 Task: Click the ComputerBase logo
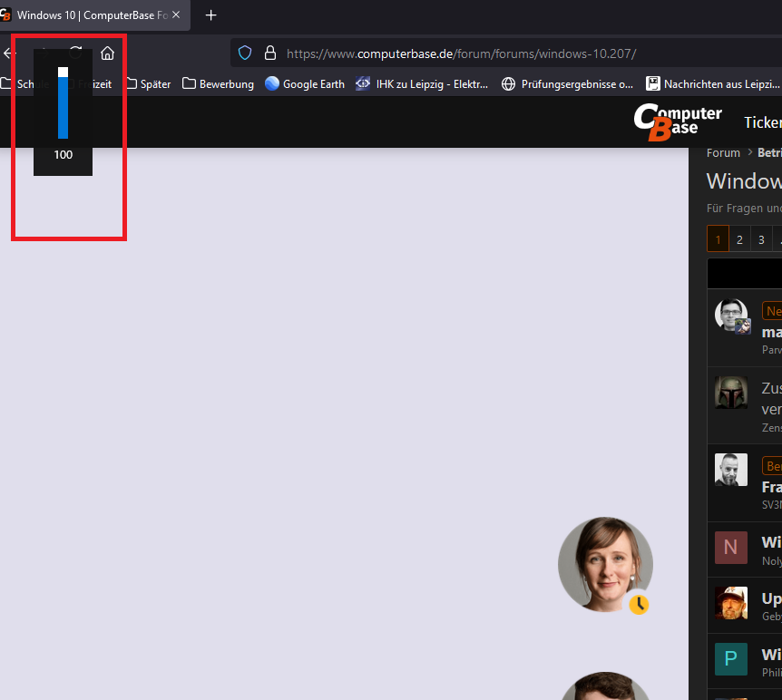point(678,122)
